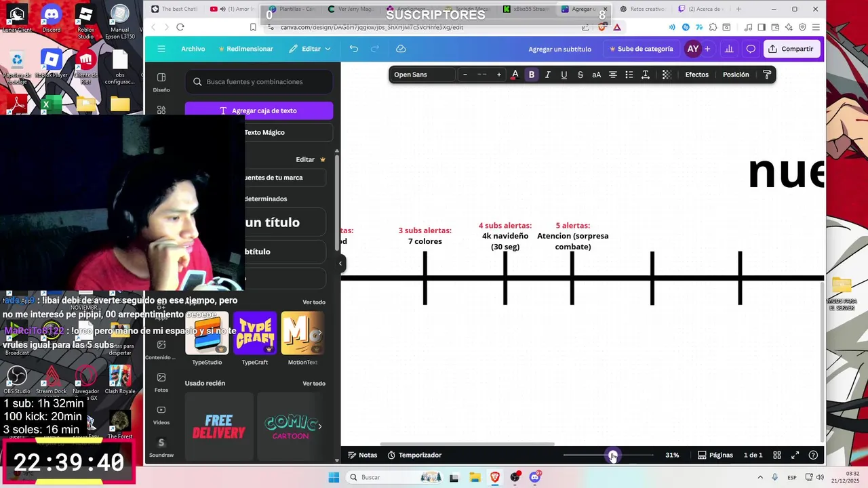Open the comments speech bubble
The height and width of the screenshot is (488, 868).
(x=751, y=49)
